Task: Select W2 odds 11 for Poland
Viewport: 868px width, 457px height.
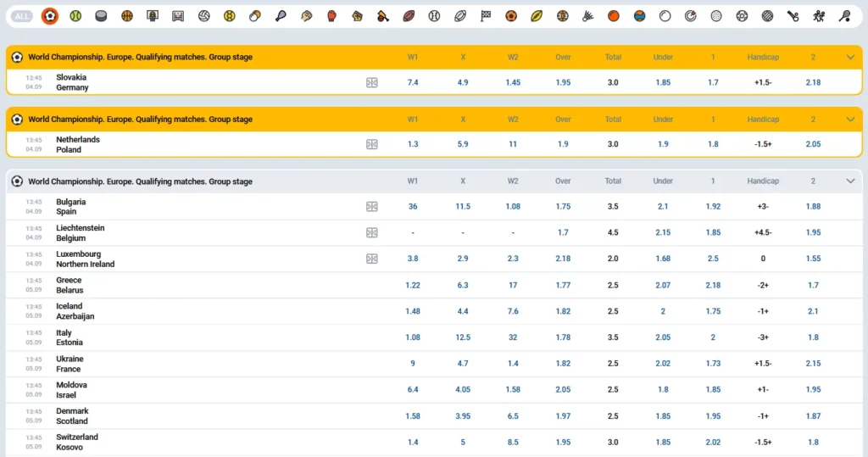Action: (x=513, y=144)
